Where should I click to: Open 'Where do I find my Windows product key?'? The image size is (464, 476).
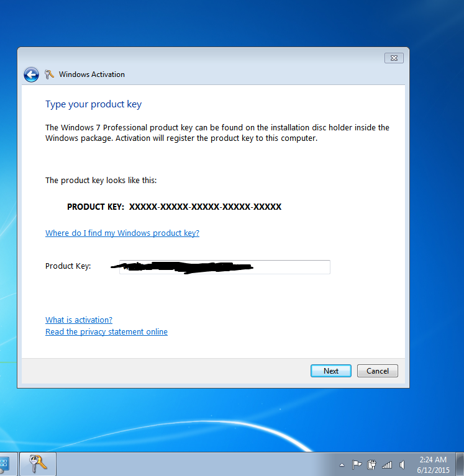coord(122,233)
